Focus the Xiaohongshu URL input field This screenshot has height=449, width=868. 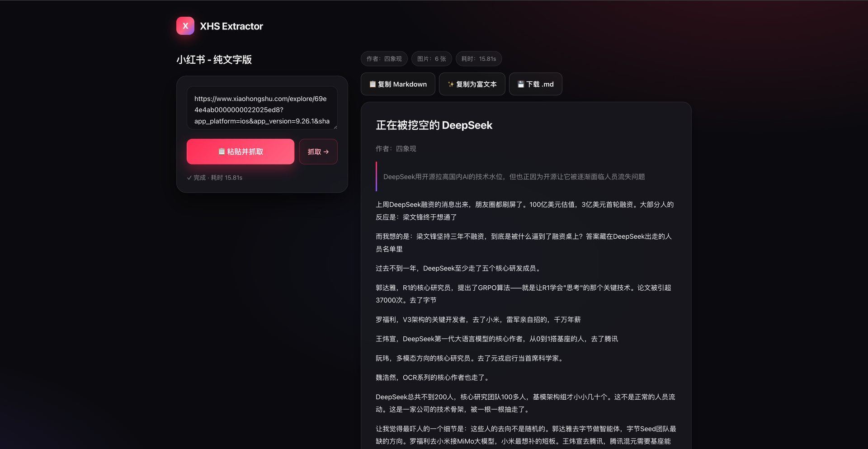tap(262, 108)
